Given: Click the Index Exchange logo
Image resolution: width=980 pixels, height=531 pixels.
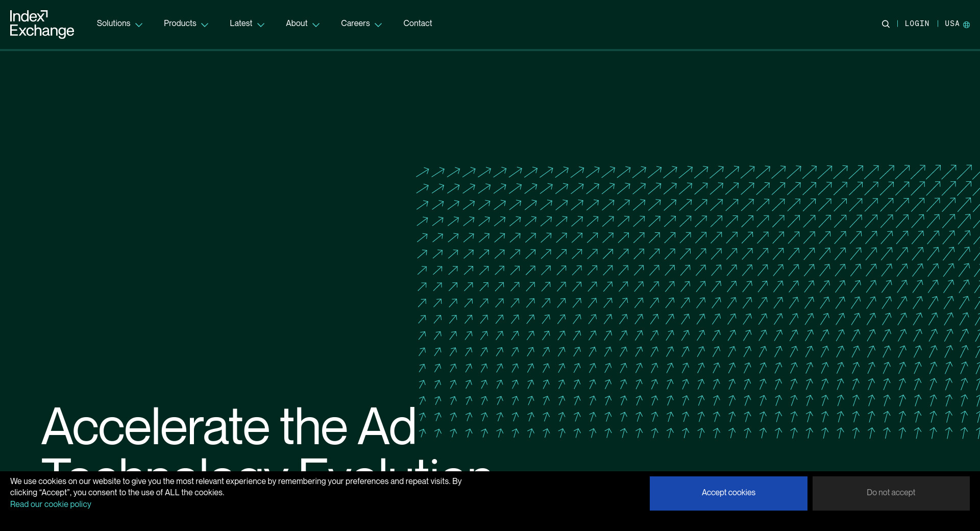Looking at the screenshot, I should [42, 24].
